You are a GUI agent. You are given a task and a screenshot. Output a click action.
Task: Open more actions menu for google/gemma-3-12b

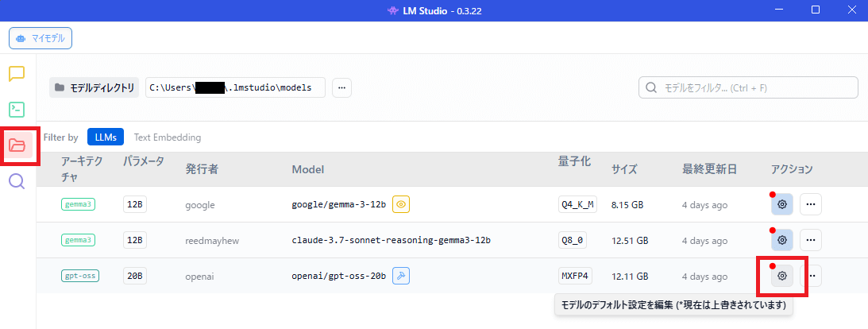click(x=811, y=204)
